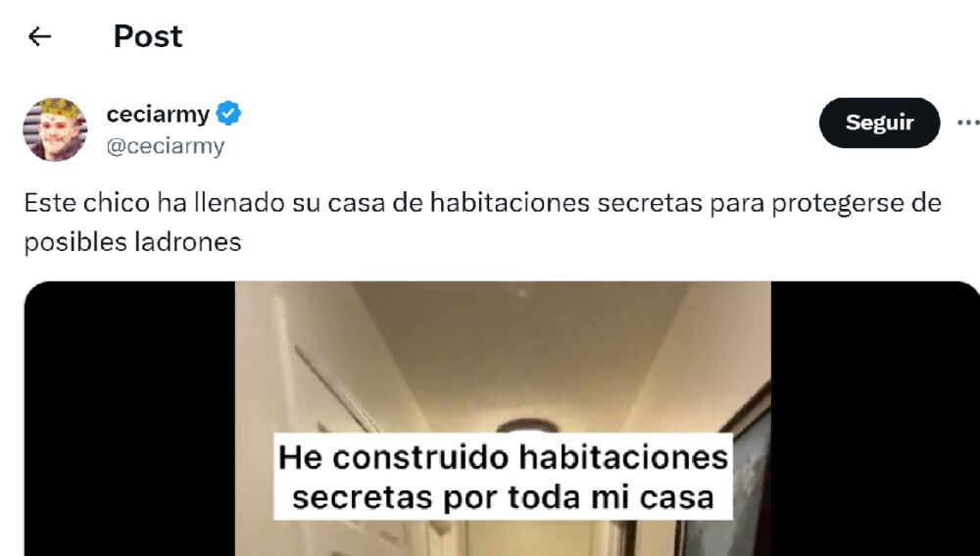Click the 'secretas por toda mi casa' caption line

[x=503, y=498]
